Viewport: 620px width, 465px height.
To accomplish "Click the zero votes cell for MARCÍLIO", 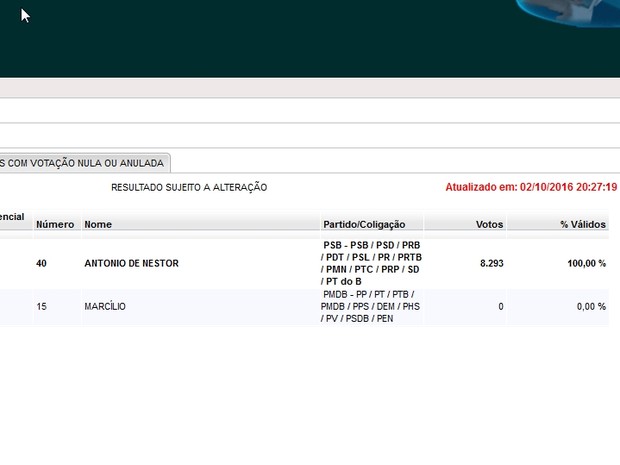I will [500, 306].
